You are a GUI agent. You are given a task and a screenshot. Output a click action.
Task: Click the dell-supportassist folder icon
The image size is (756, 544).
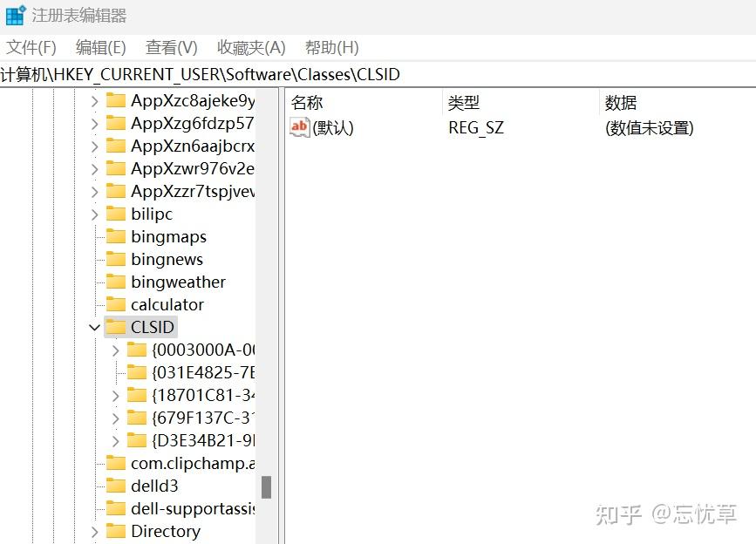pos(117,508)
